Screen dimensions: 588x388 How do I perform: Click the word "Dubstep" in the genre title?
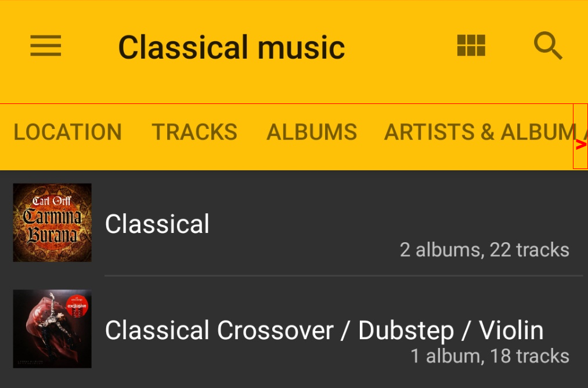tap(406, 330)
